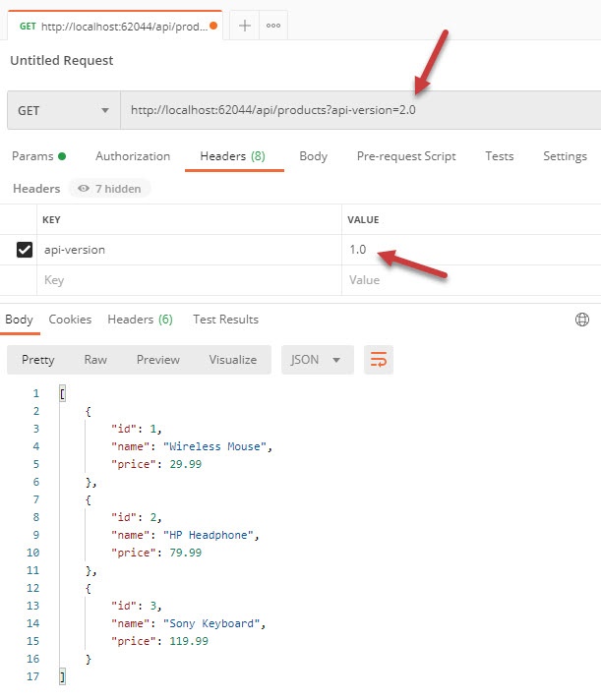The image size is (601, 700).
Task: Open the Test Results tab
Action: tap(225, 320)
